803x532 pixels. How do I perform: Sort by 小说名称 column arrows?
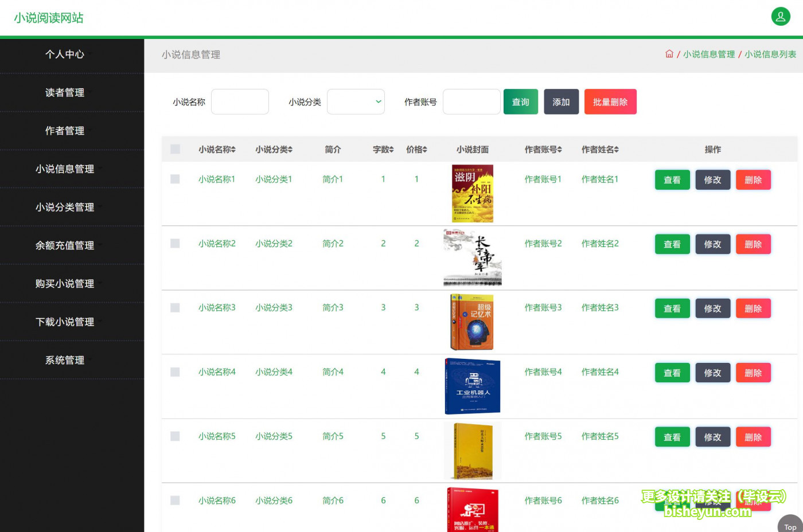tap(233, 150)
